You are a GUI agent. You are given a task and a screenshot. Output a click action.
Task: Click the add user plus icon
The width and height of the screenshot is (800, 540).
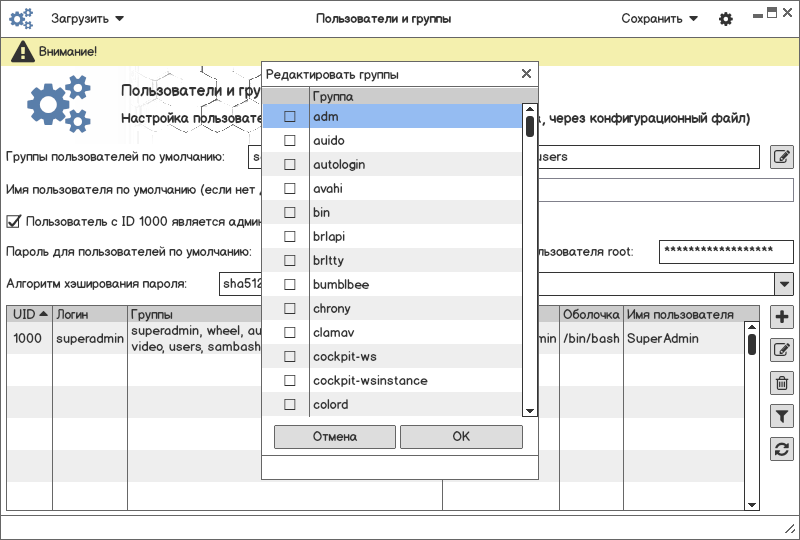point(783,318)
